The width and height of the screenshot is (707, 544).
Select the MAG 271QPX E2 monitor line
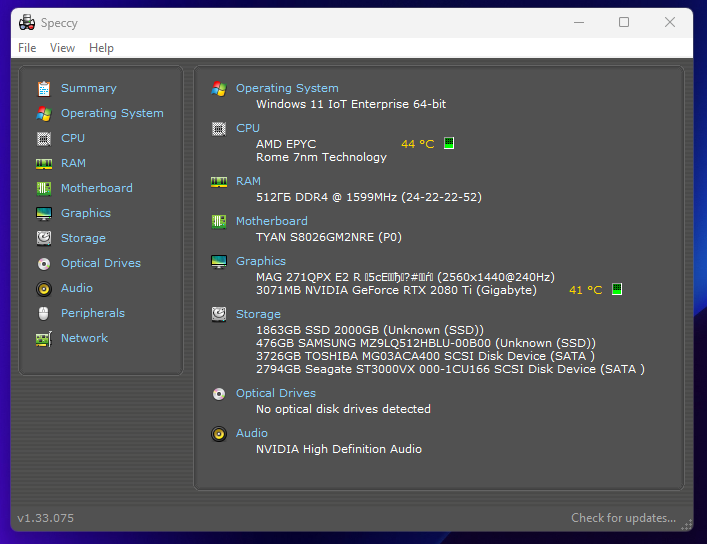[405, 277]
